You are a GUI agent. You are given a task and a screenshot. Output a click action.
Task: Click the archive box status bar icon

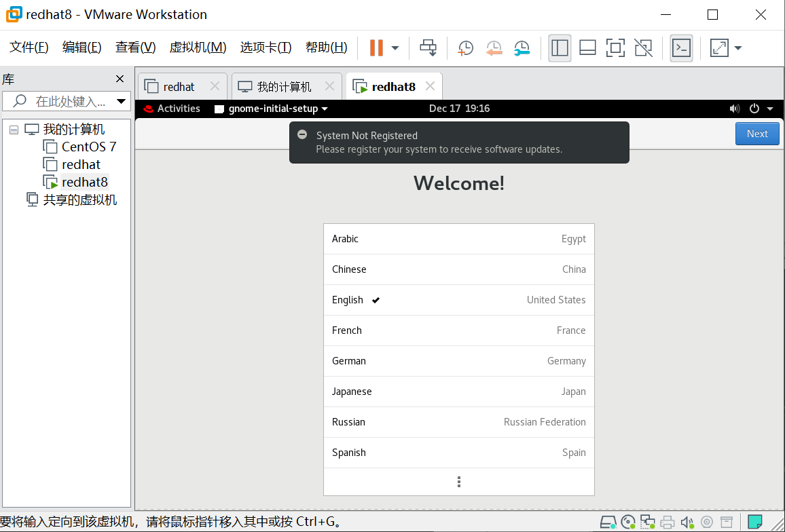pos(726,522)
